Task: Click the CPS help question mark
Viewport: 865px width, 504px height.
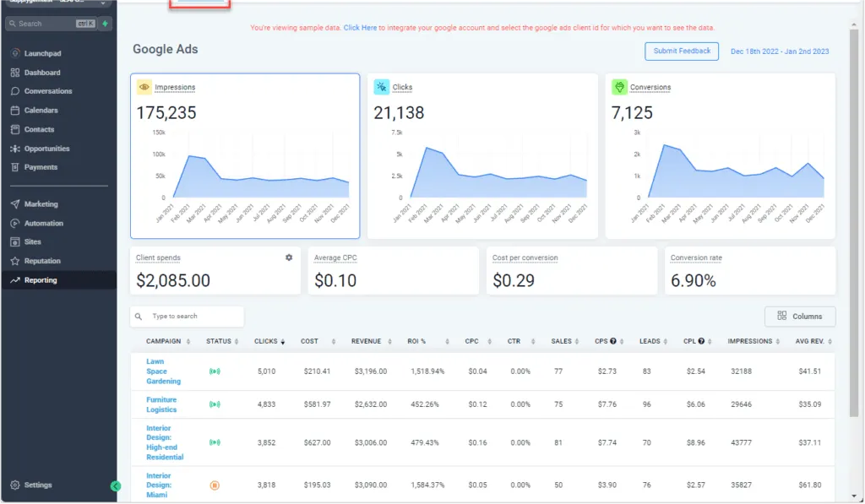Action: point(613,341)
